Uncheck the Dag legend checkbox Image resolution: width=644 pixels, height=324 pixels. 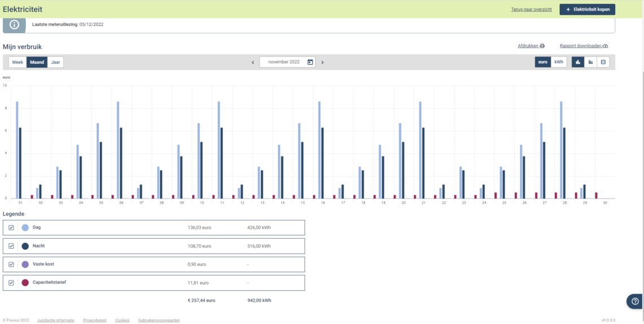coord(11,227)
